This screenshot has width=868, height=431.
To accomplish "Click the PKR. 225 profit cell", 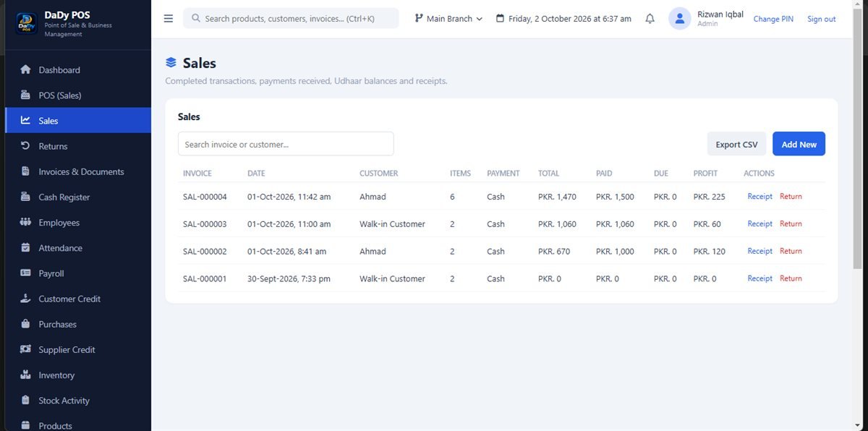I will 709,197.
